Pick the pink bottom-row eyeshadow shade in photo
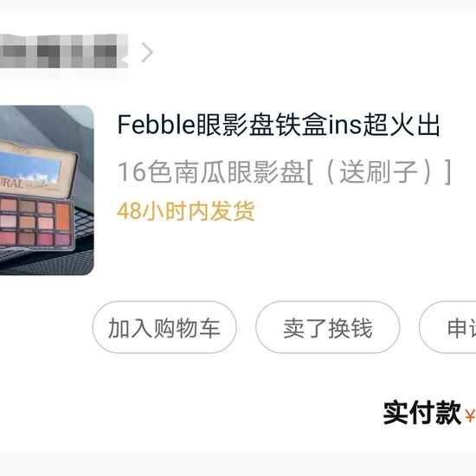The height and width of the screenshot is (476, 476). click(45, 239)
